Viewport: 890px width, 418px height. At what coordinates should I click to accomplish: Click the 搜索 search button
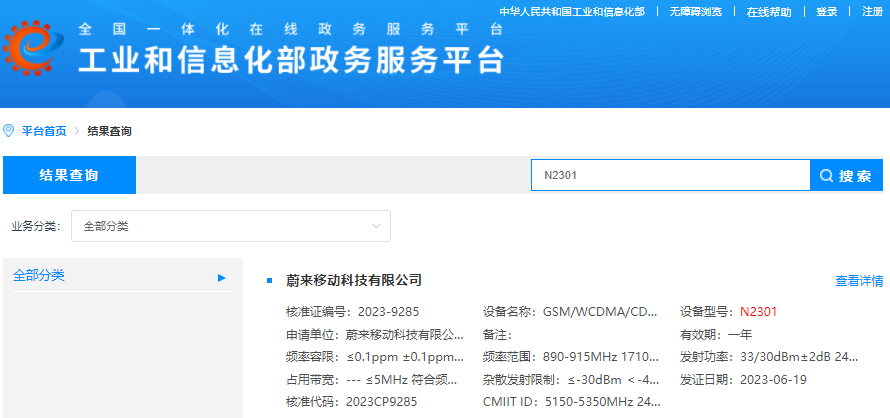(x=846, y=175)
